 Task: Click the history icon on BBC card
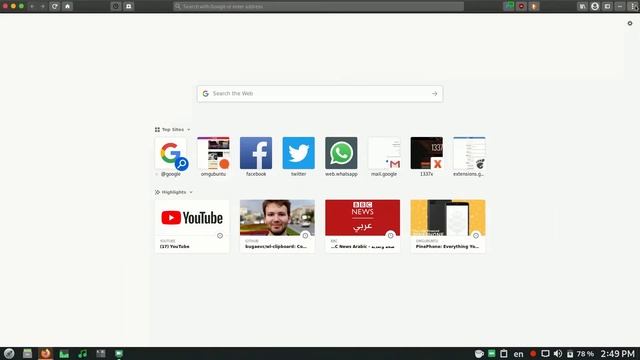pyautogui.click(x=390, y=236)
